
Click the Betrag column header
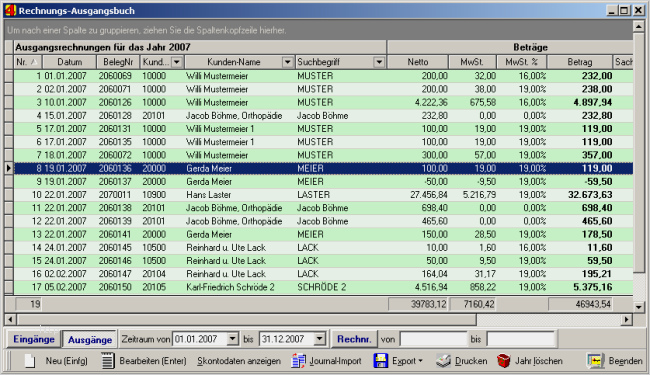[x=580, y=62]
